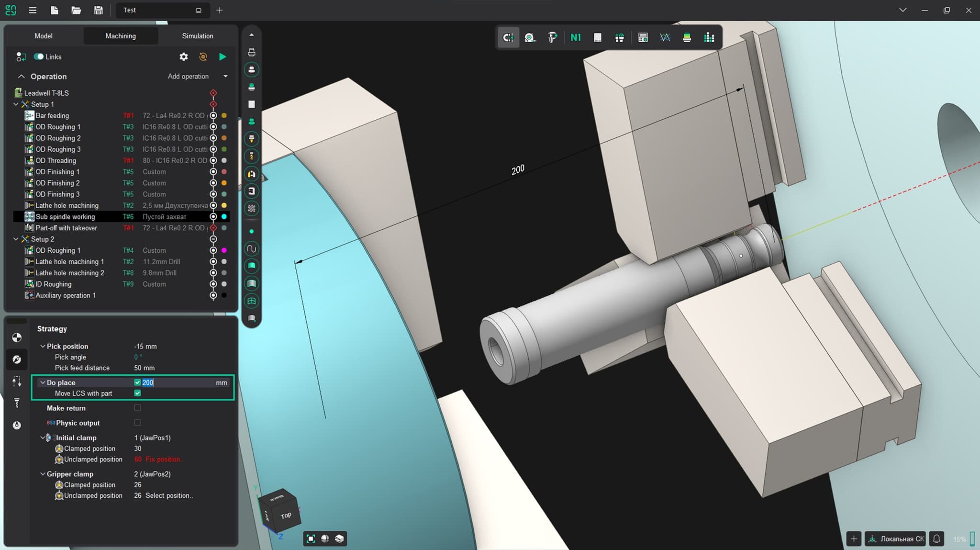Click the notification bell icon
The width and height of the screenshot is (980, 550).
936,539
